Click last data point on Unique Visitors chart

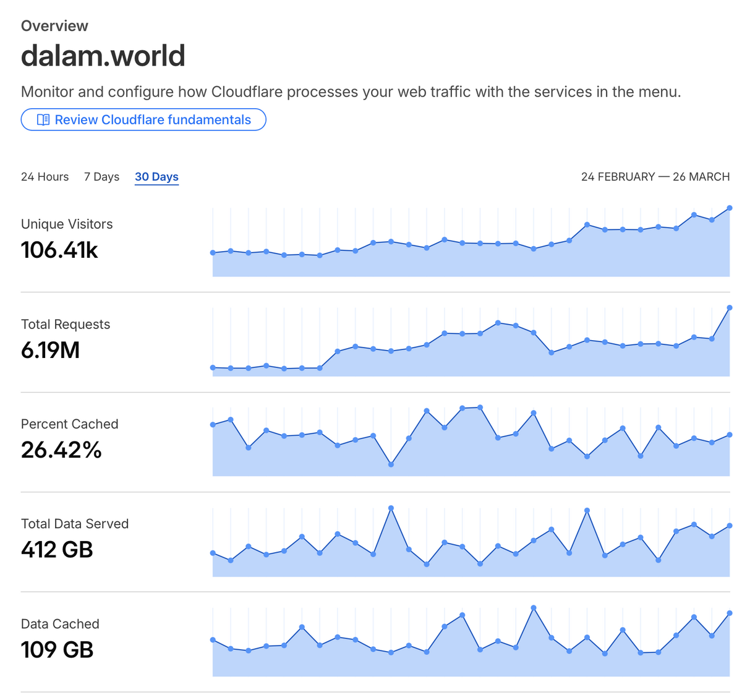[x=730, y=208]
